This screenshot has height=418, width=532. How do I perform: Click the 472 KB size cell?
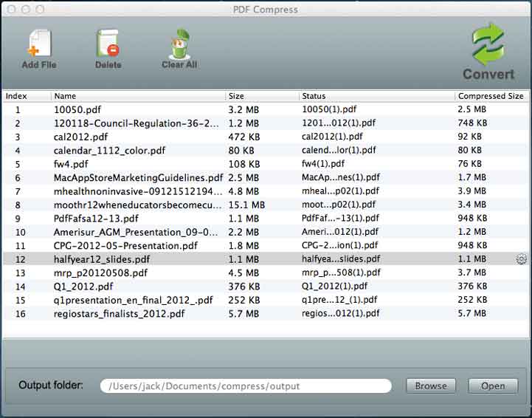point(244,137)
